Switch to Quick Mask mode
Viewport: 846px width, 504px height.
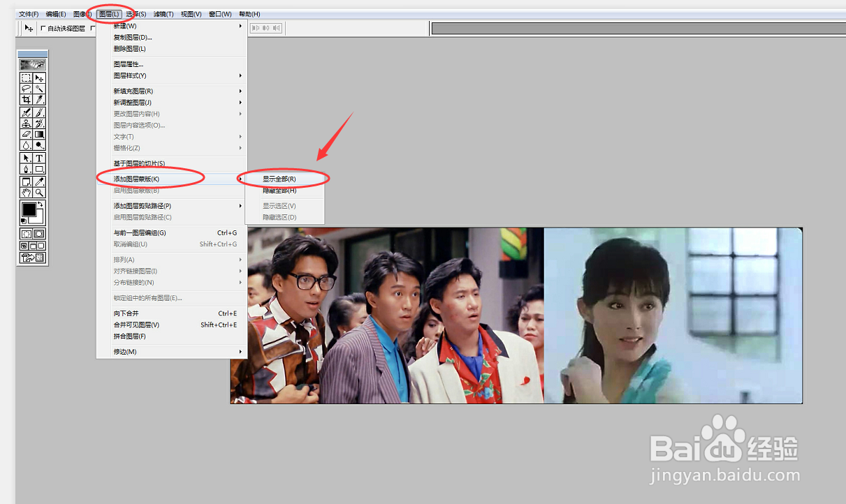[40, 234]
